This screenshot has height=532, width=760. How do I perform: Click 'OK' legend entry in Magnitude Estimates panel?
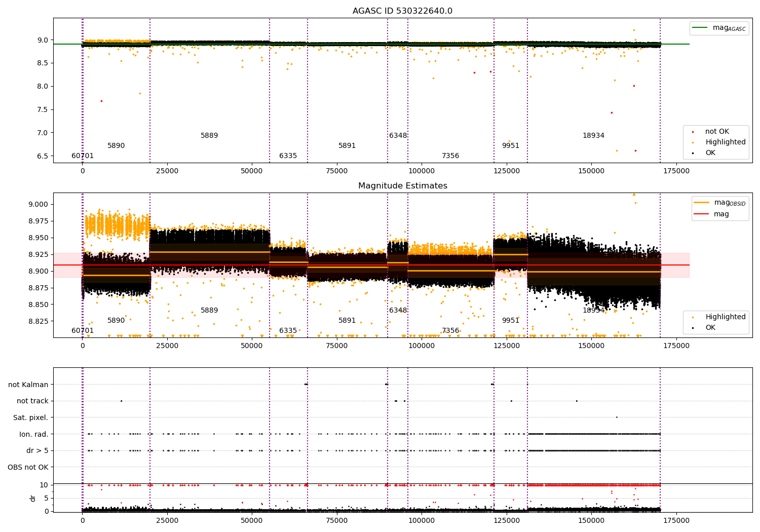pyautogui.click(x=710, y=328)
